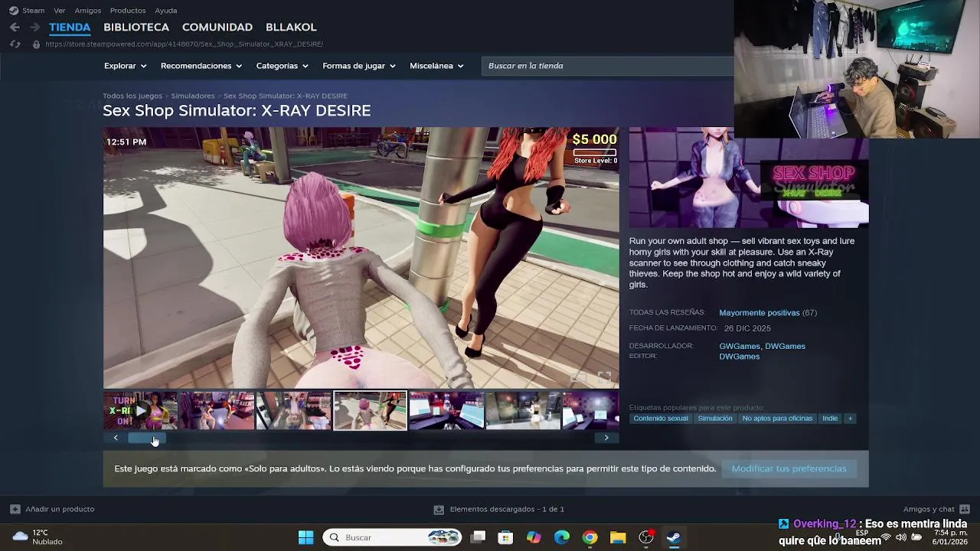Click the padlock icon beside the URL

click(x=36, y=44)
